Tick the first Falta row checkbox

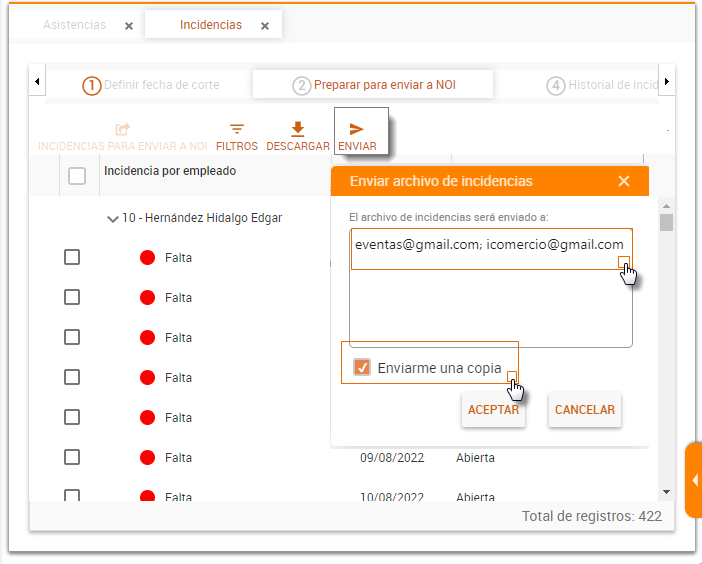click(72, 257)
